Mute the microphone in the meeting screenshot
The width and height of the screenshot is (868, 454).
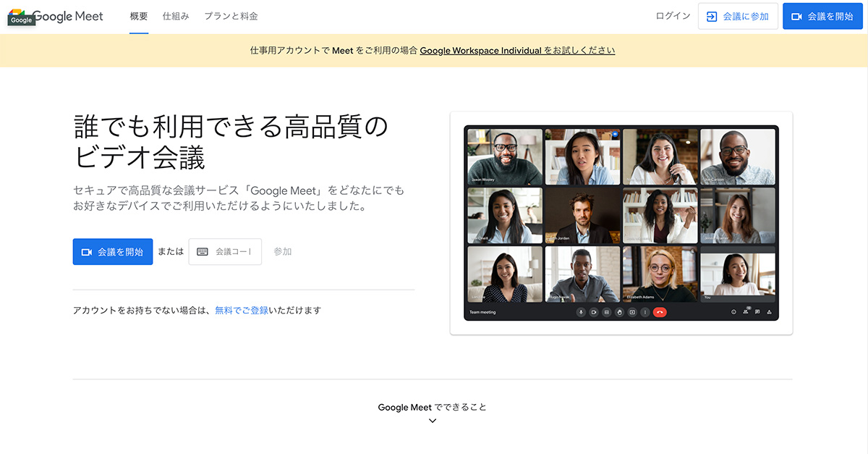click(x=581, y=312)
